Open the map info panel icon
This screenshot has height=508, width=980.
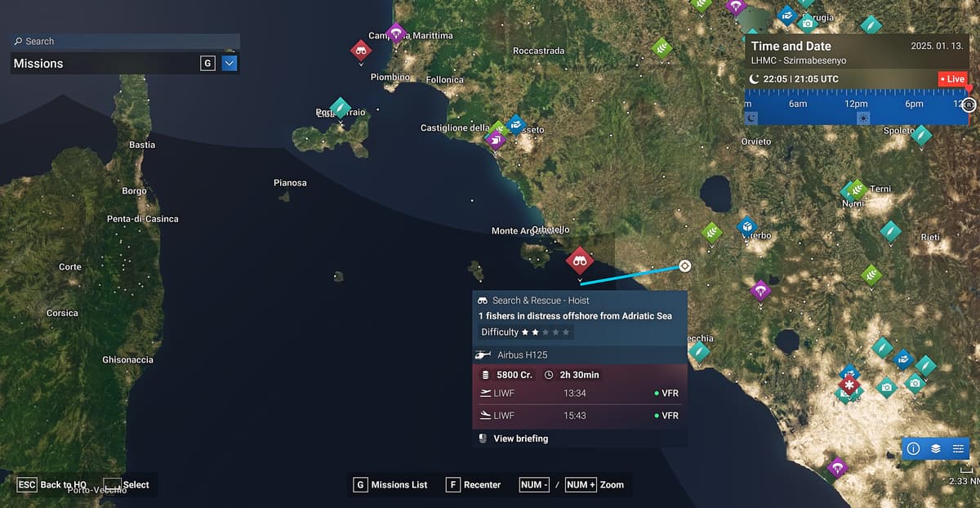point(913,448)
